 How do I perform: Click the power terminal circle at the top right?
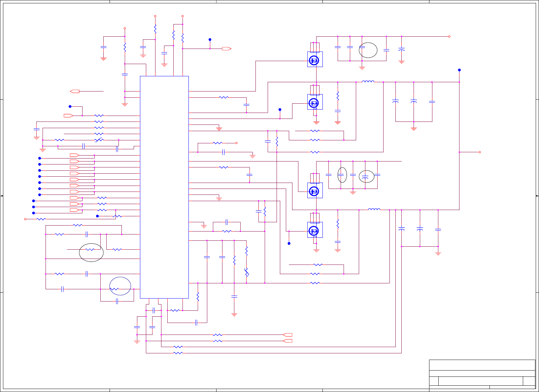pos(450,37)
